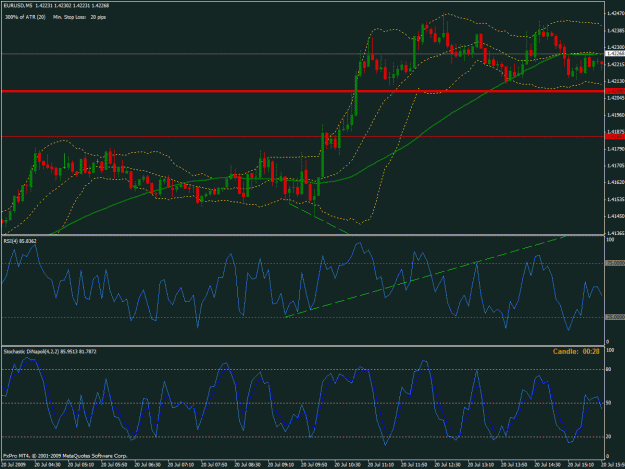Click the 1.42470 price axis label
This screenshot has height=469, width=625.
click(616, 13)
